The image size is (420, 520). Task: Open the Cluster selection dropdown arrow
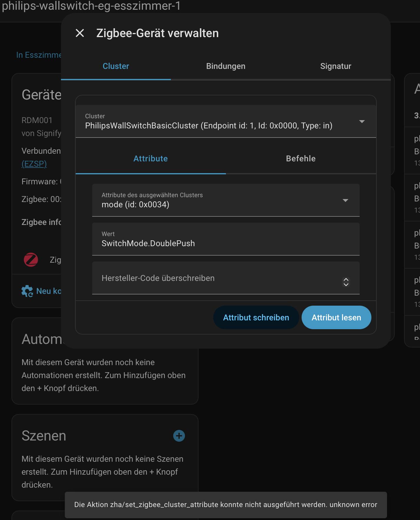pyautogui.click(x=362, y=121)
